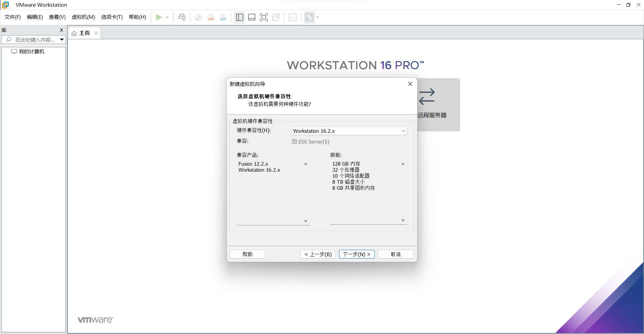Click the 128 GB 内存 limit entry

pos(346,164)
